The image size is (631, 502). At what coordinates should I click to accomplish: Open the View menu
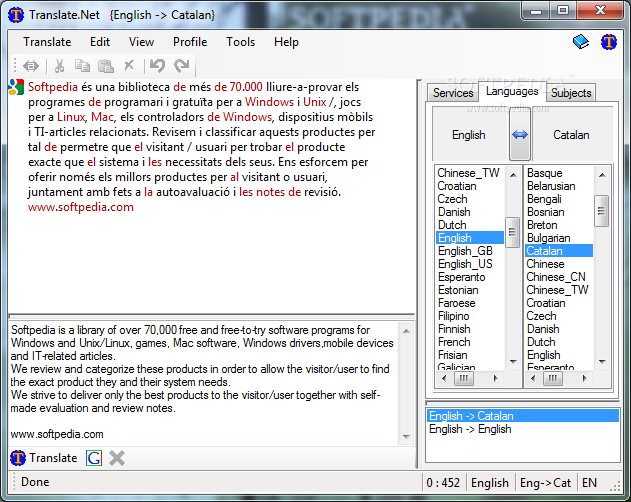[x=141, y=42]
